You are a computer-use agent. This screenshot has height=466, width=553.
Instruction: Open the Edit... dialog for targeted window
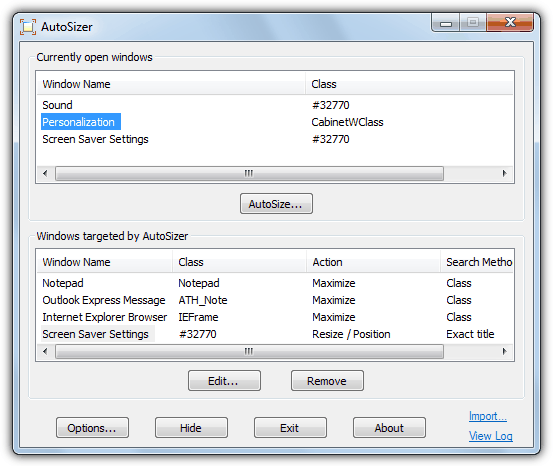point(224,381)
